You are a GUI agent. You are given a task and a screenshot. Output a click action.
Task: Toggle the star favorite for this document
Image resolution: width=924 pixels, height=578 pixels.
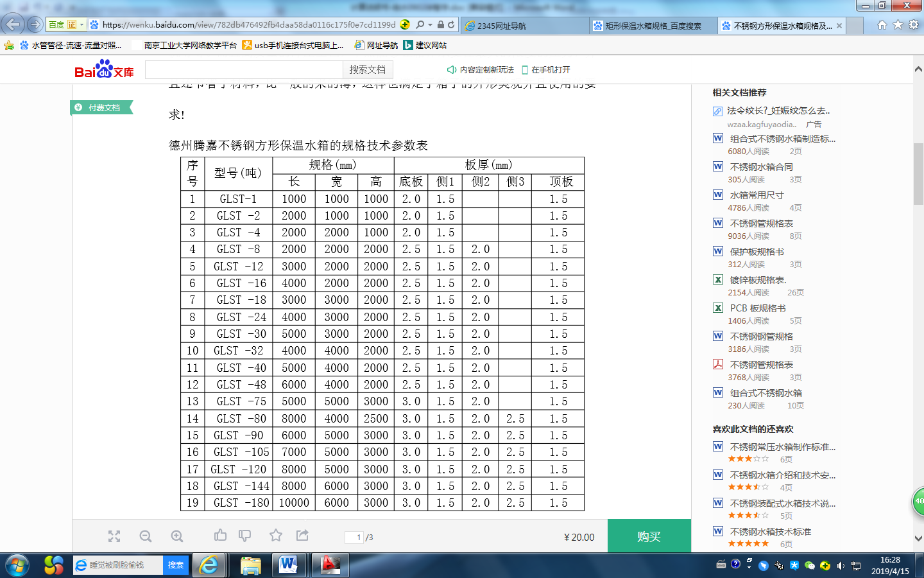pyautogui.click(x=276, y=536)
